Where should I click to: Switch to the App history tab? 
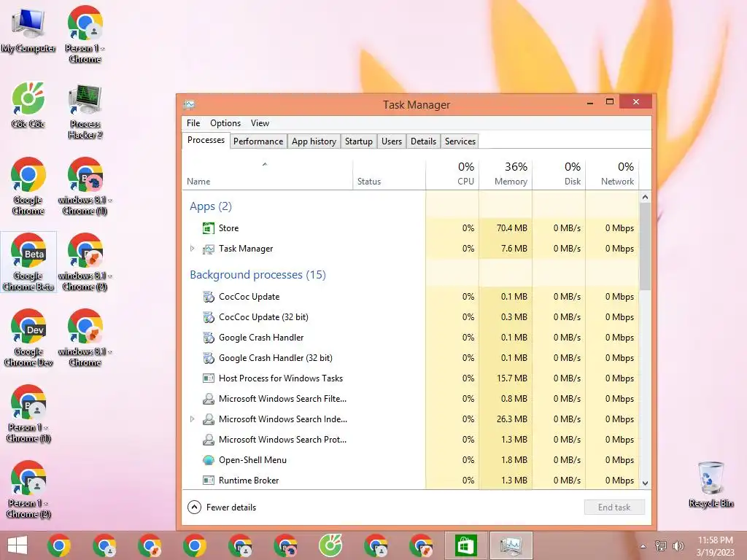pos(314,141)
